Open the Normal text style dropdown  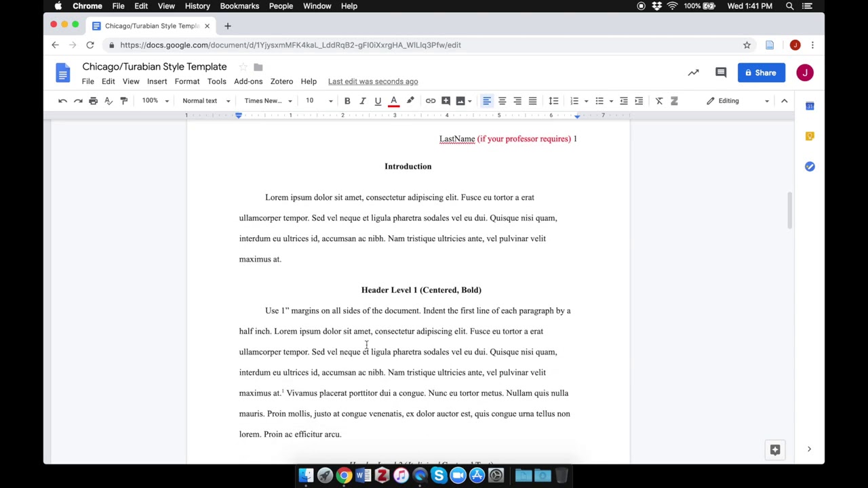pyautogui.click(x=206, y=101)
